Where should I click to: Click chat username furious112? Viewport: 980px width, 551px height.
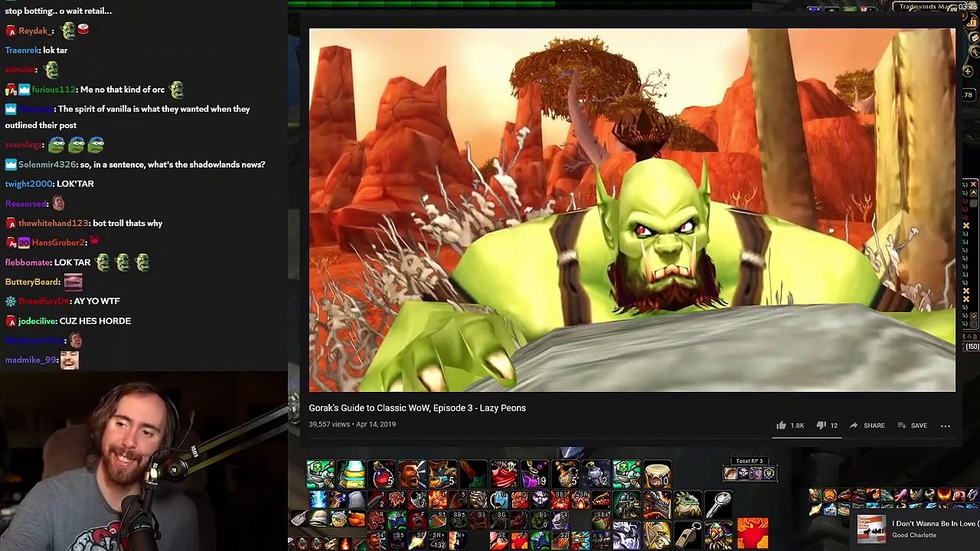point(53,90)
